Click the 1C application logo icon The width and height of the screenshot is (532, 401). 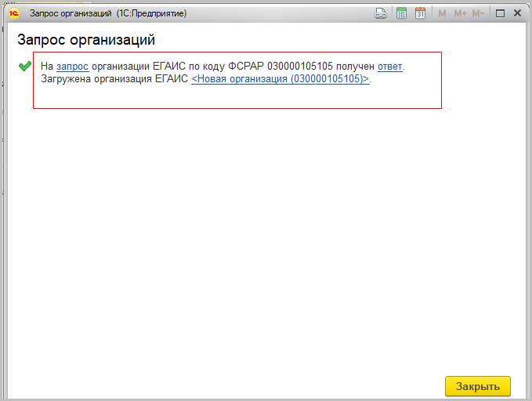coord(14,13)
